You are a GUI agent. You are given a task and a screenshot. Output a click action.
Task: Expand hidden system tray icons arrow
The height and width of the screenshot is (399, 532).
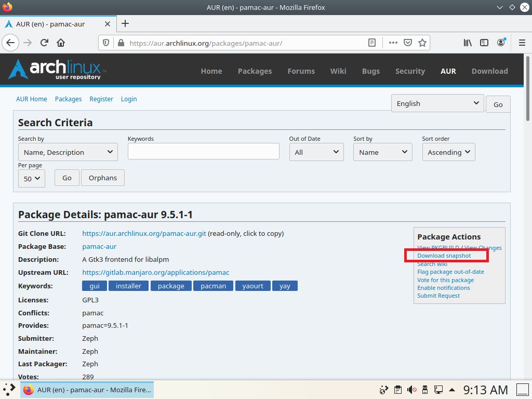[452, 390]
